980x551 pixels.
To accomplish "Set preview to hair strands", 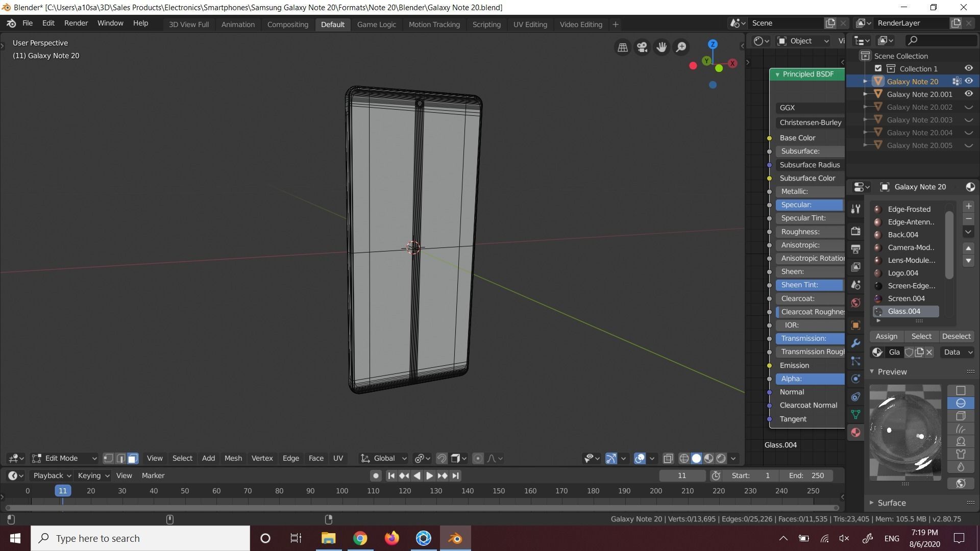I will (x=961, y=429).
